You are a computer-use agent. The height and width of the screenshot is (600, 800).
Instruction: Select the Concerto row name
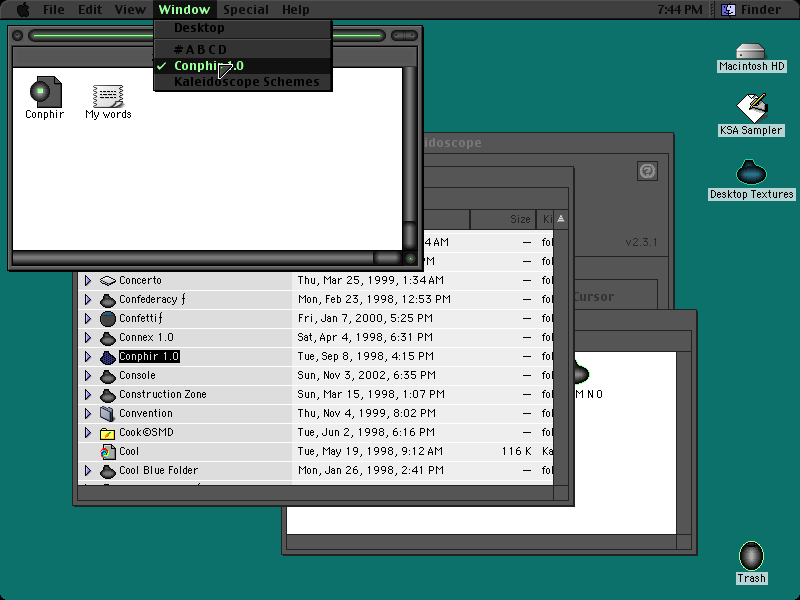(140, 280)
